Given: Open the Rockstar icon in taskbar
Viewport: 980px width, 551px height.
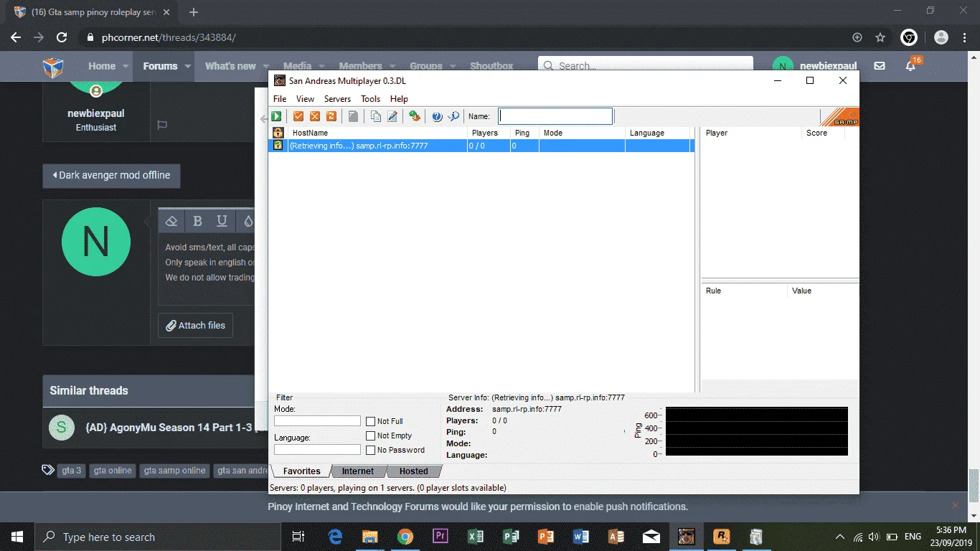Looking at the screenshot, I should (721, 537).
